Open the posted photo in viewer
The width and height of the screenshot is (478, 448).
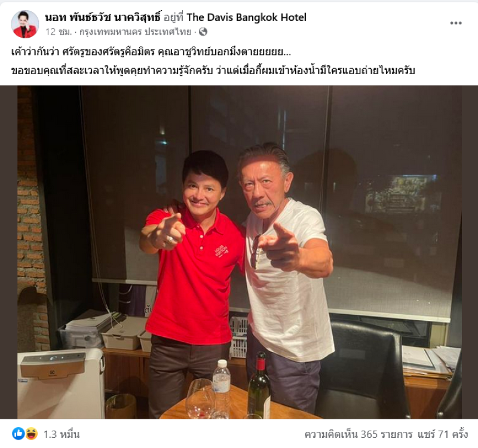[x=239, y=252]
